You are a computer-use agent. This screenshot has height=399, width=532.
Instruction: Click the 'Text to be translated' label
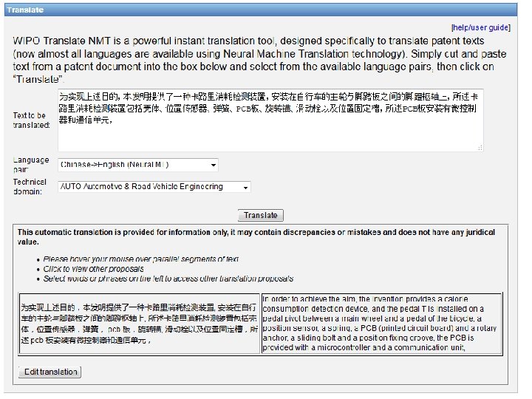coord(31,120)
